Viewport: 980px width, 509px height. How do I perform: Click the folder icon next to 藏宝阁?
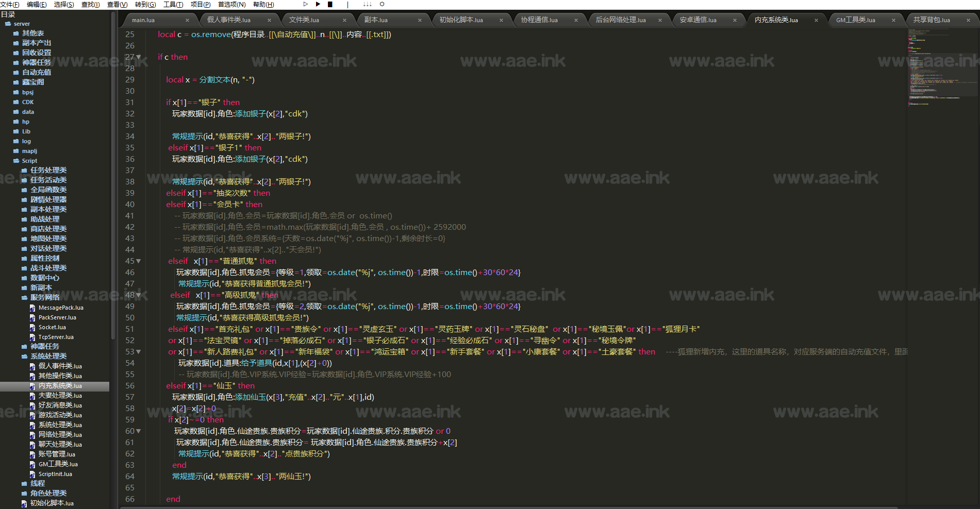[16, 82]
